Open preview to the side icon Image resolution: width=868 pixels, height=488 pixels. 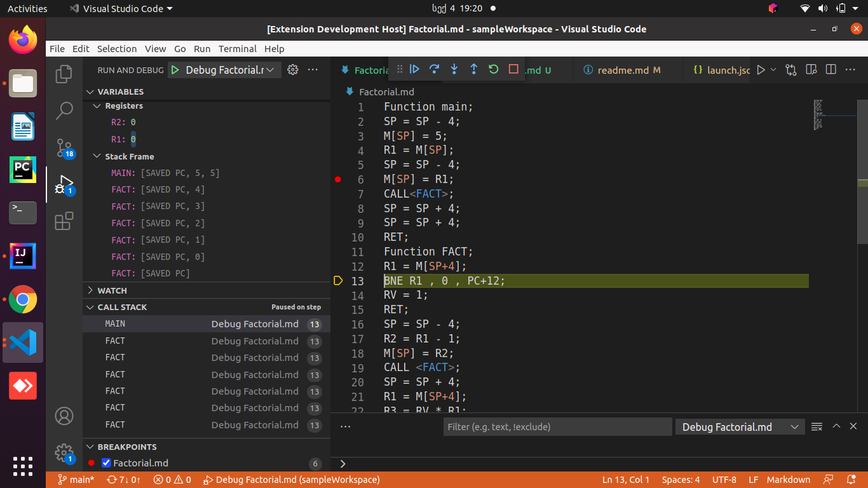[x=811, y=70]
